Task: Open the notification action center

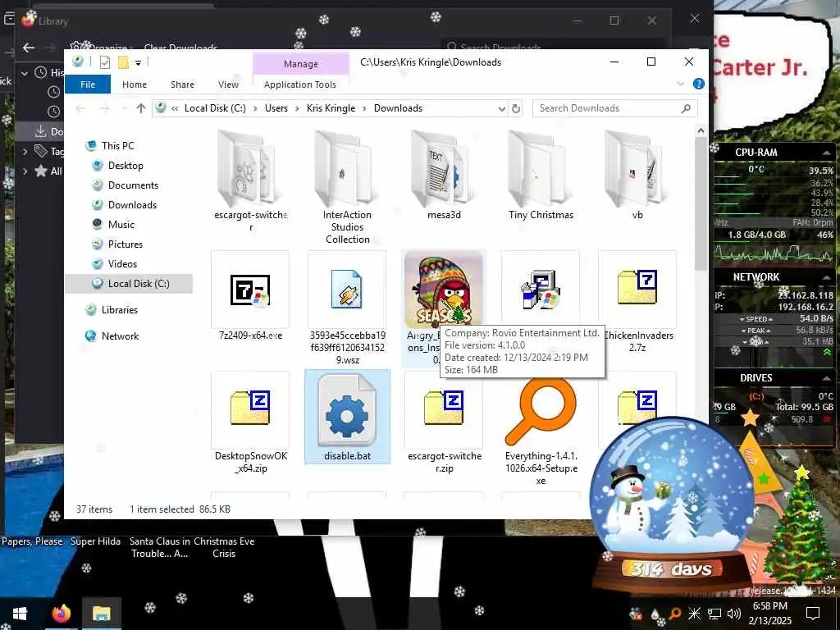Action: pyautogui.click(x=813, y=614)
